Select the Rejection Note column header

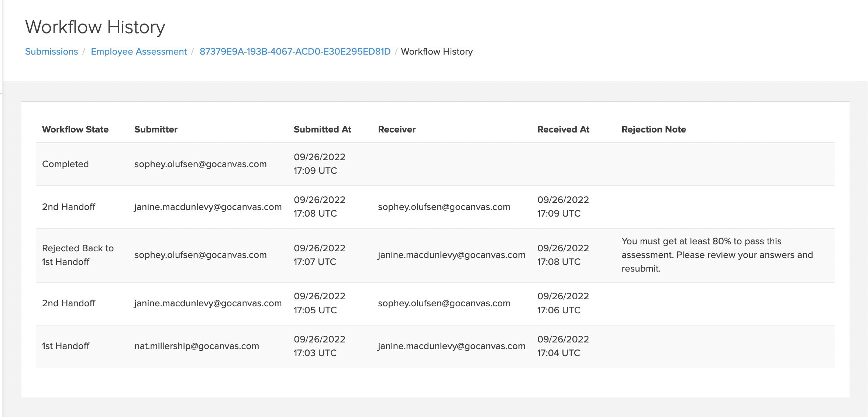(x=654, y=129)
